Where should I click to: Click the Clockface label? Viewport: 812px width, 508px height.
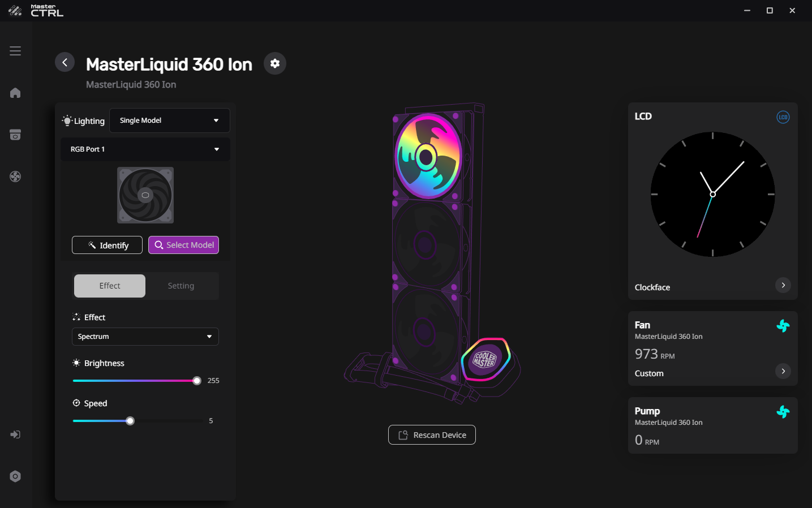point(652,287)
